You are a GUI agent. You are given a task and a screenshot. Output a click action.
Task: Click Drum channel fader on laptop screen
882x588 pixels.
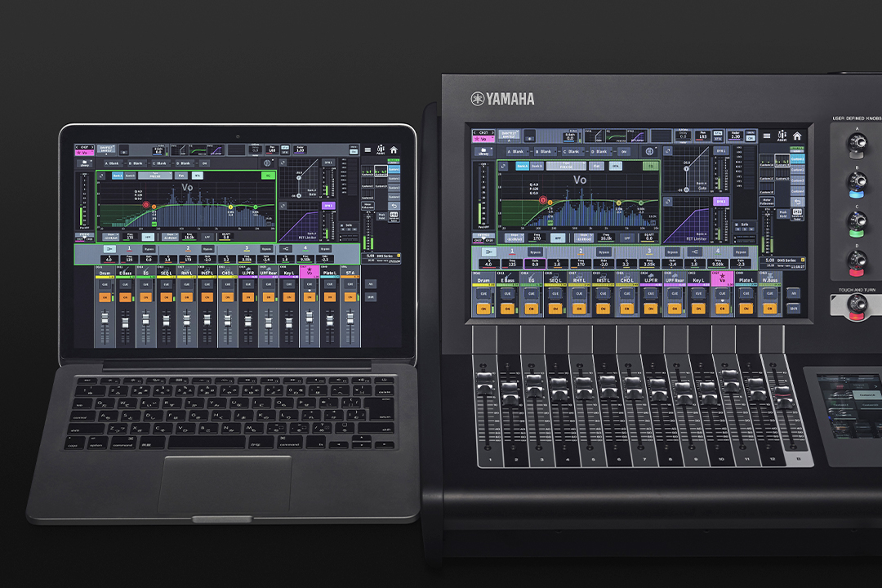tap(105, 318)
